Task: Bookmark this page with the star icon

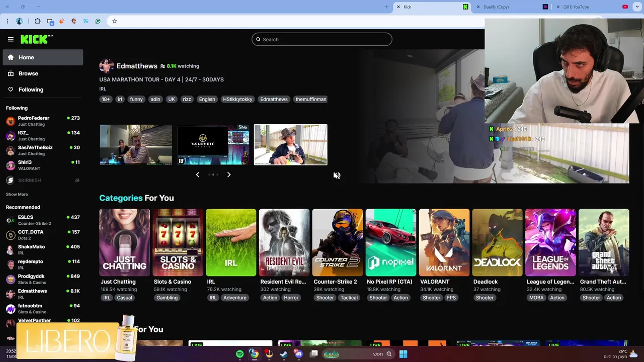Action: click(x=115, y=21)
